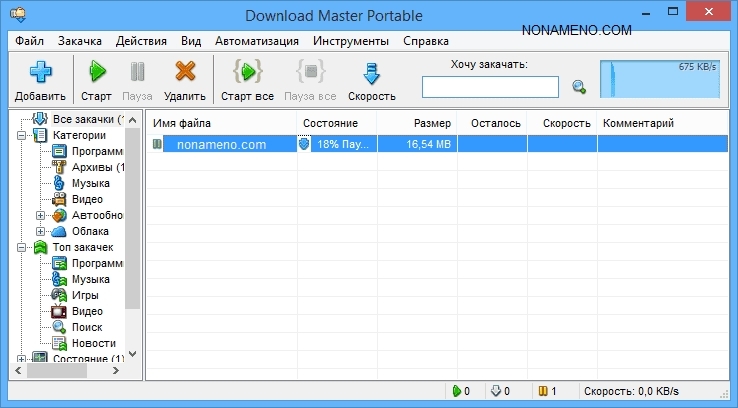This screenshot has width=738, height=408.
Task: Select the Категории tree node
Action: (x=79, y=135)
